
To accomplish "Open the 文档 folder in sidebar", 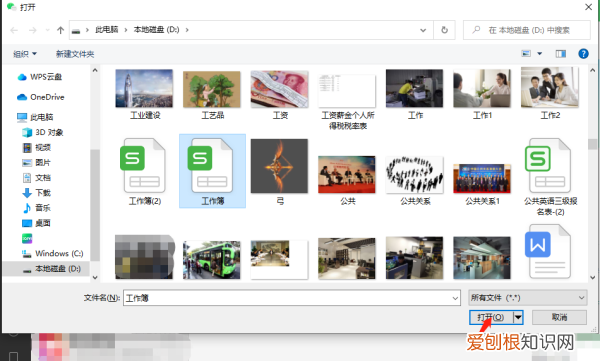I will [37, 178].
